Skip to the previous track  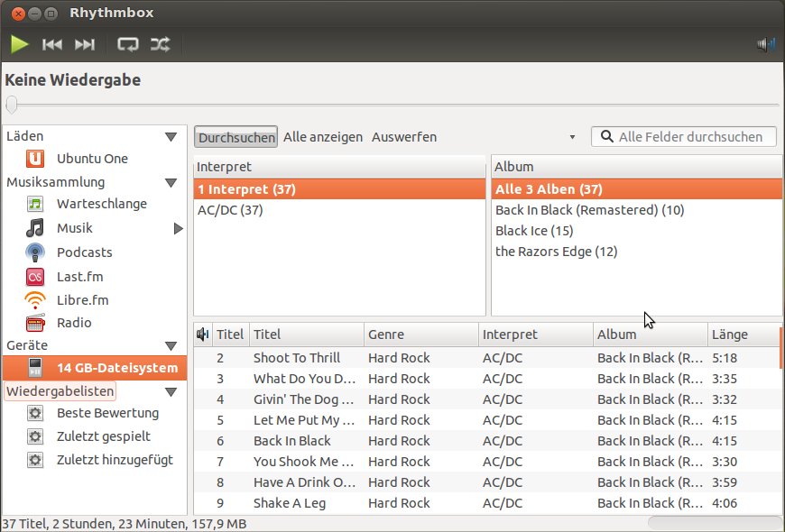pyautogui.click(x=52, y=44)
